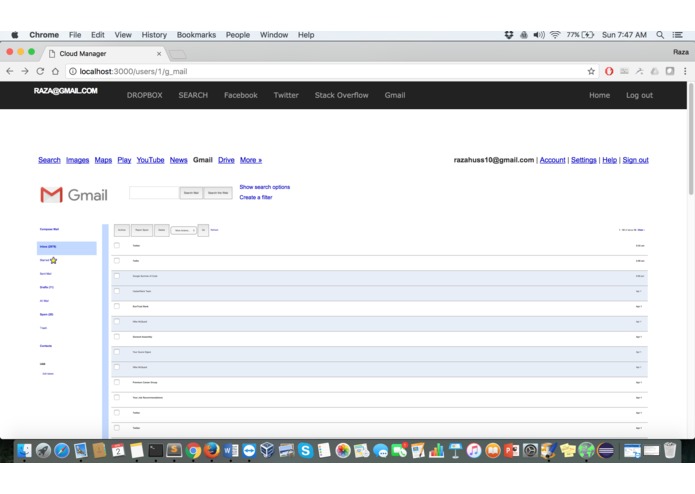695x494 pixels.
Task: Click the Search Mail button
Action: click(191, 193)
